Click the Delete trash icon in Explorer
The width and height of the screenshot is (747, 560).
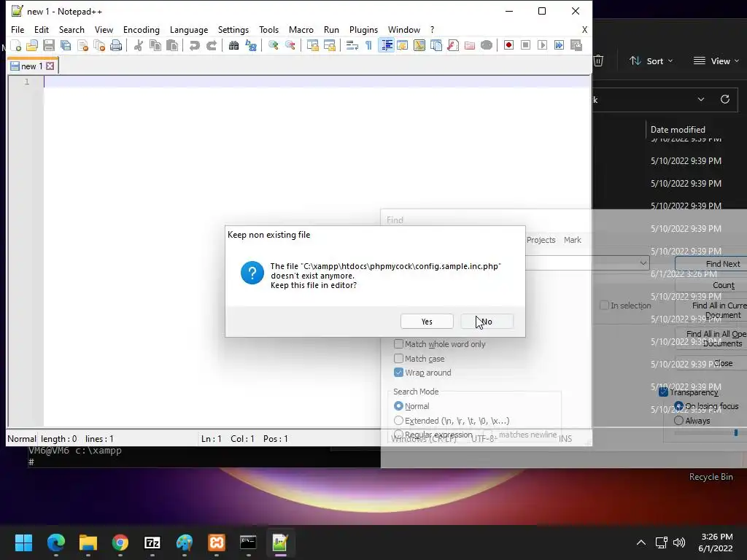[598, 61]
